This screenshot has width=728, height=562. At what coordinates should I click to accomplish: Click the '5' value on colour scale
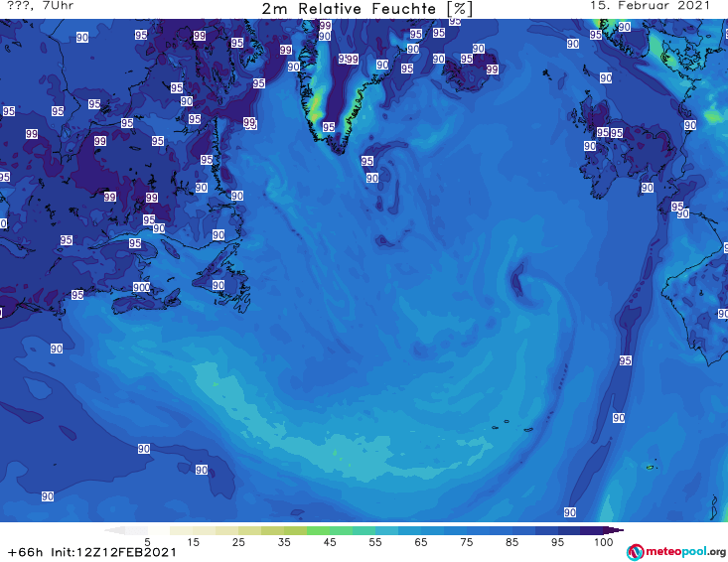(147, 542)
